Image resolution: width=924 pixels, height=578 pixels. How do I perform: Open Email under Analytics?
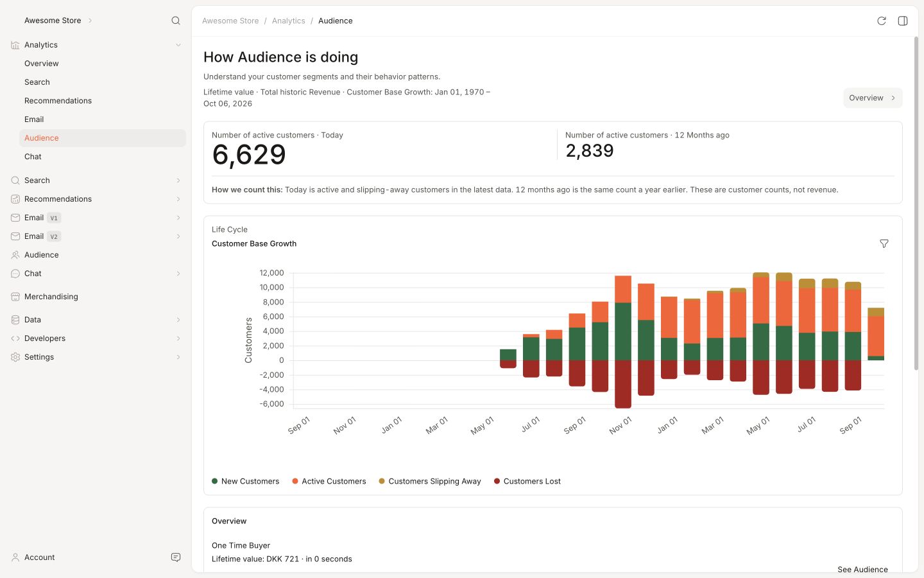click(103, 119)
